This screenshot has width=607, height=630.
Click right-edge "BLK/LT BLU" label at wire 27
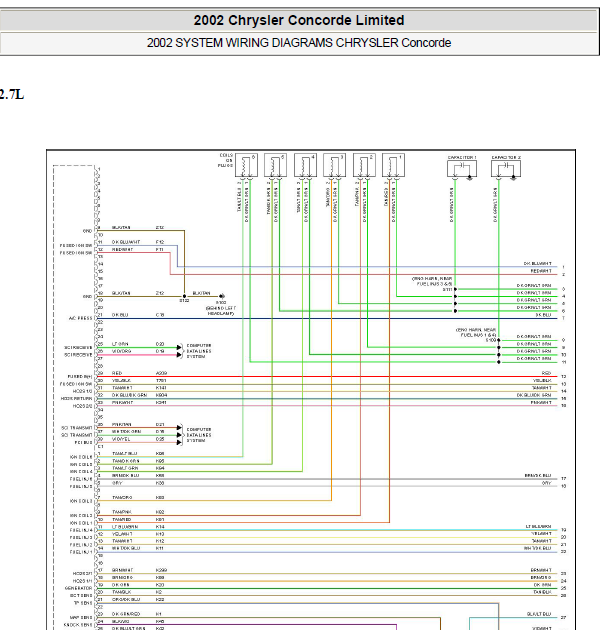[539, 614]
